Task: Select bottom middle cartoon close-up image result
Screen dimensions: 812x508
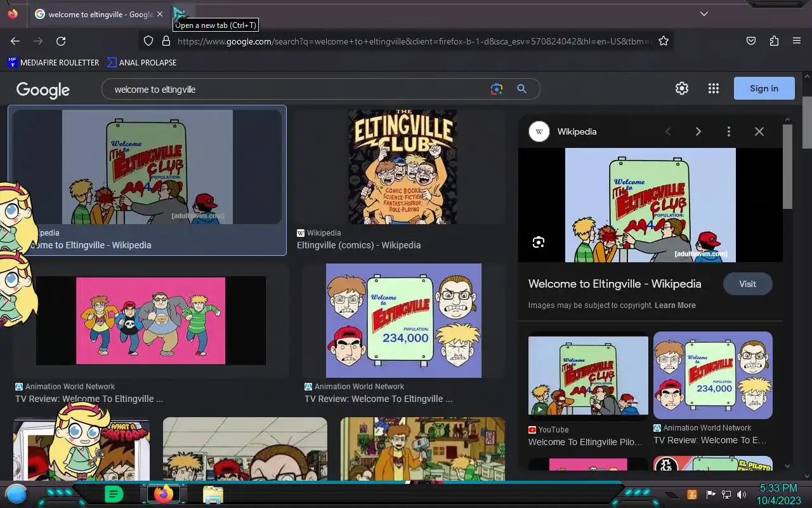Action: tap(245, 449)
